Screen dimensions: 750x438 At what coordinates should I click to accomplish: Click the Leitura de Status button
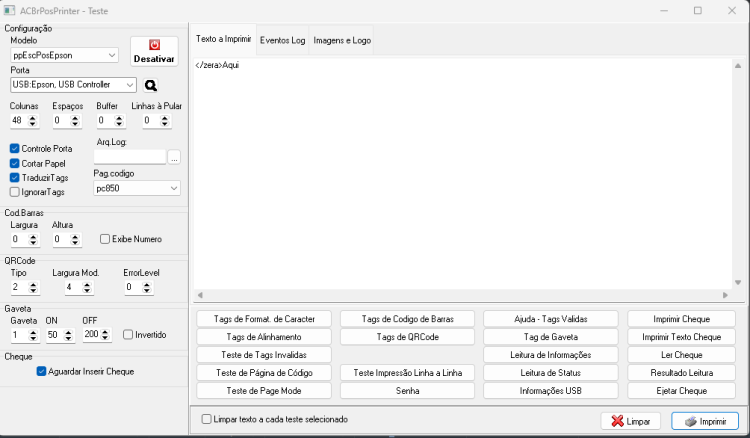pyautogui.click(x=551, y=372)
